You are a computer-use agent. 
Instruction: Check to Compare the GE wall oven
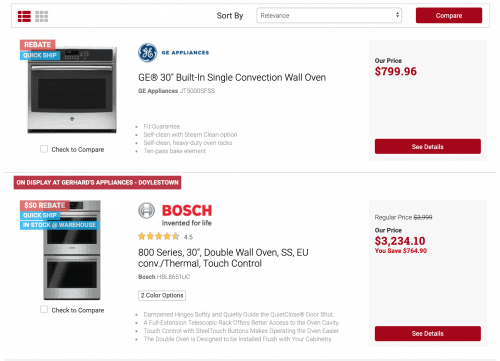coord(44,149)
